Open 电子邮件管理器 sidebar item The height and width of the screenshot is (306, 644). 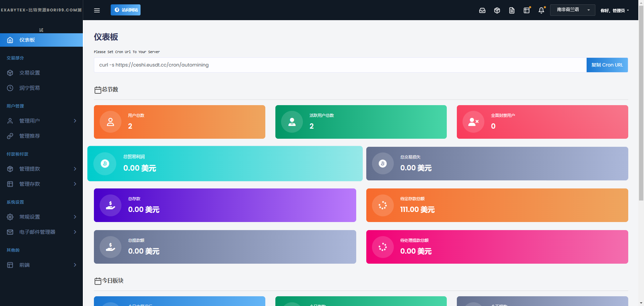pyautogui.click(x=41, y=232)
